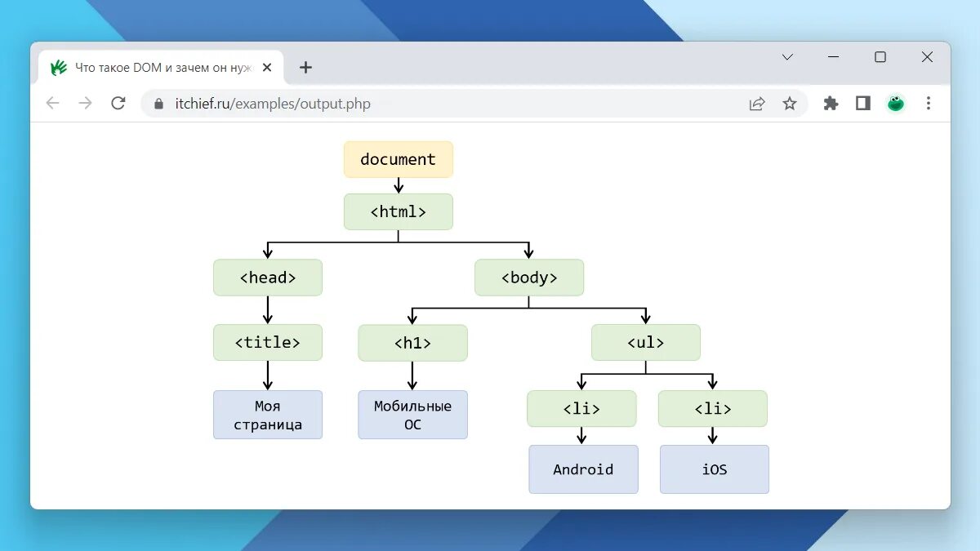Bookmark page with the star icon
Screen dimensions: 980x551
pos(789,104)
